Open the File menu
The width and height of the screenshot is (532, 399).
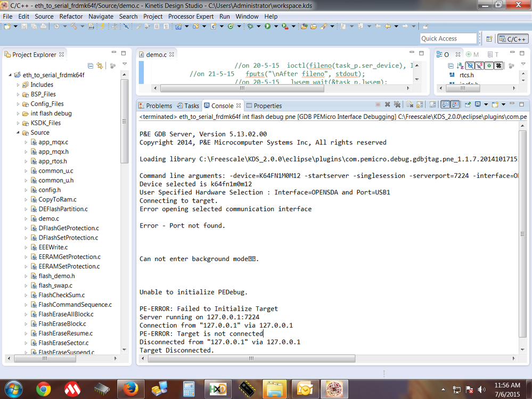[x=7, y=17]
